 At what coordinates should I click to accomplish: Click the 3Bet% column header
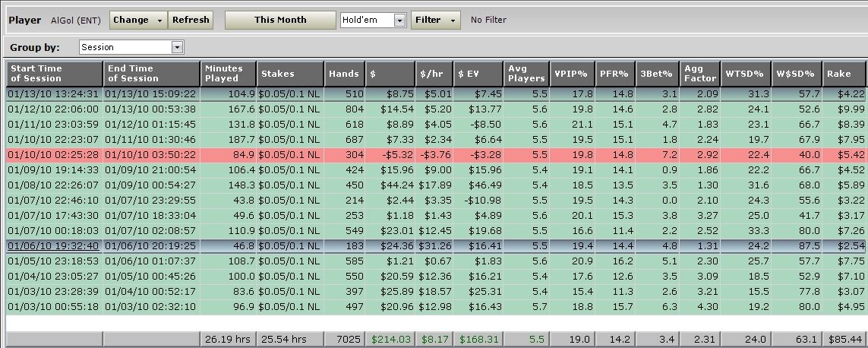658,74
